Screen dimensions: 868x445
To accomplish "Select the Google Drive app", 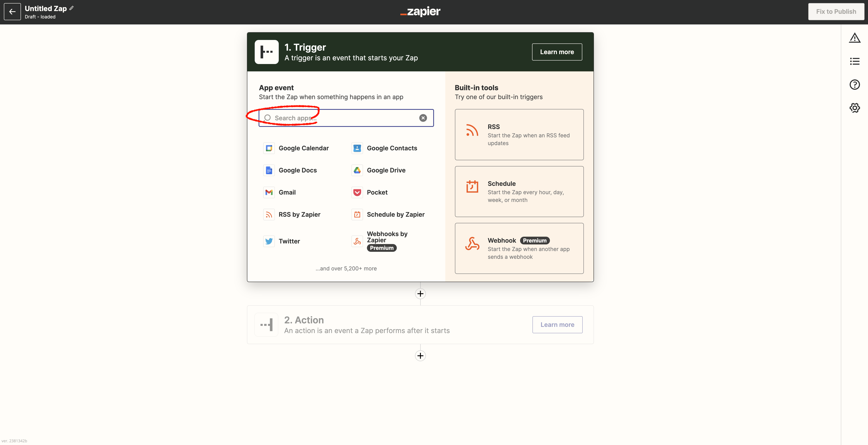I will coord(378,170).
